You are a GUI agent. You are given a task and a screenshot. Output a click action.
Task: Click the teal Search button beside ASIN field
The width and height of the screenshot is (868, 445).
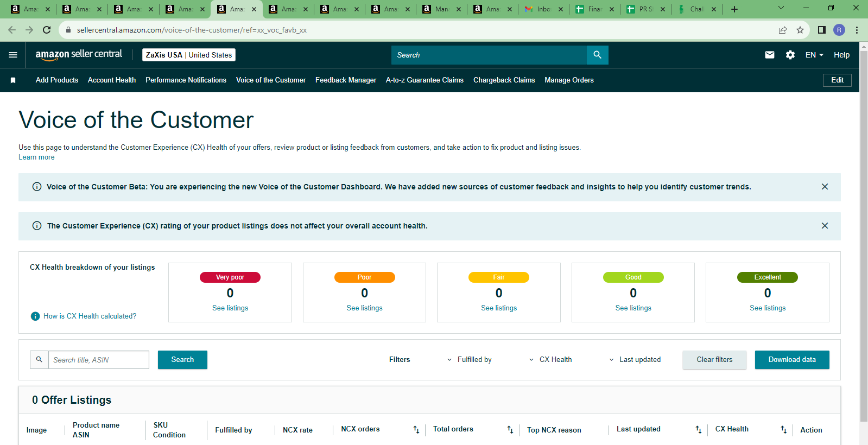point(182,360)
